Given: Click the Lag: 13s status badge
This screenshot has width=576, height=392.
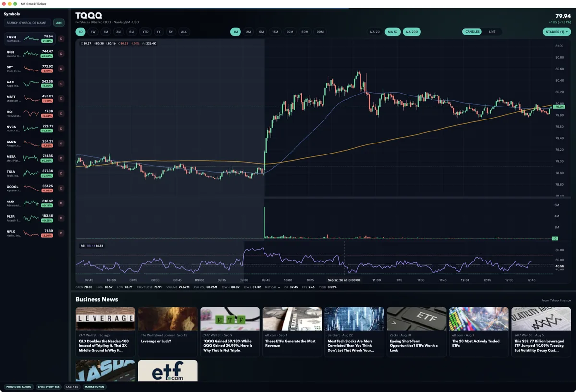Looking at the screenshot, I should coord(72,387).
